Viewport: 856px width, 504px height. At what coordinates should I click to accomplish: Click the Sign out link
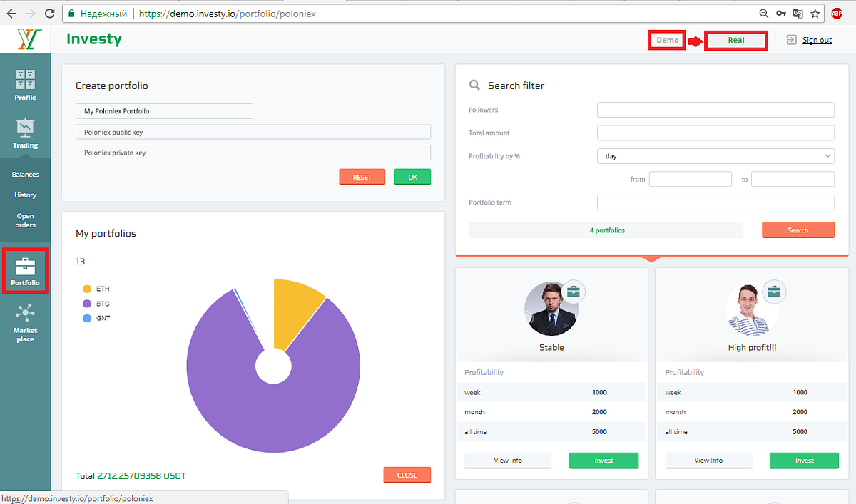817,40
